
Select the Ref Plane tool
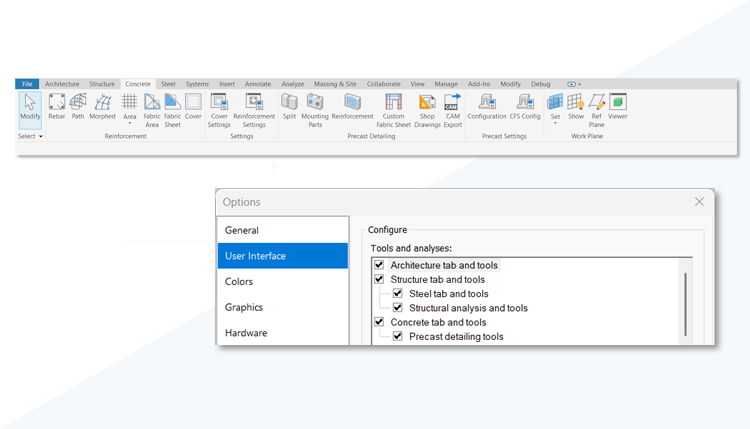point(596,110)
